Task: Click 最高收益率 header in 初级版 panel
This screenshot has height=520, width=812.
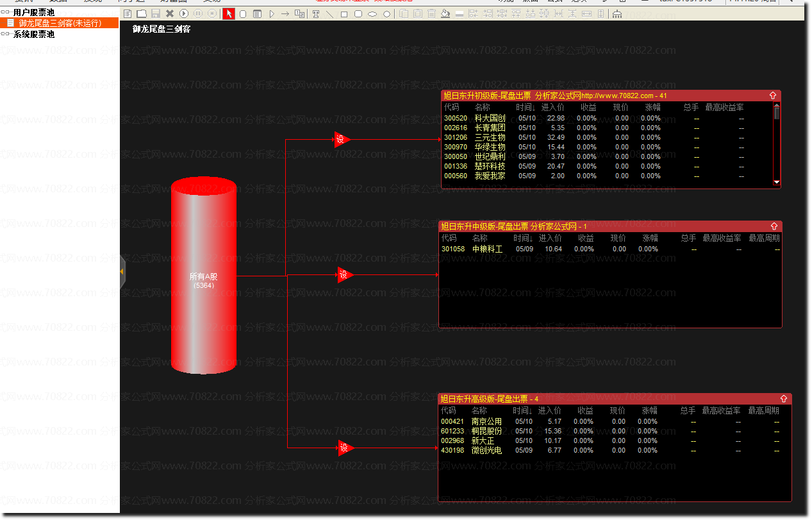Action: 724,108
